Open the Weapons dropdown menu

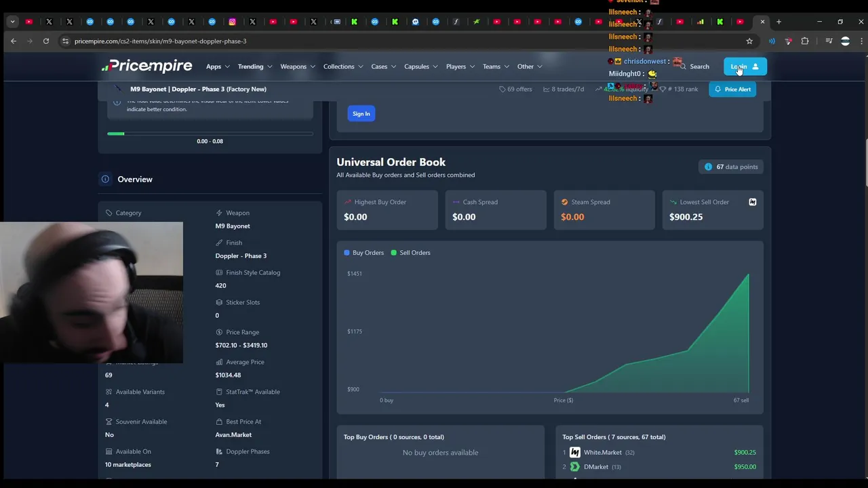298,66
